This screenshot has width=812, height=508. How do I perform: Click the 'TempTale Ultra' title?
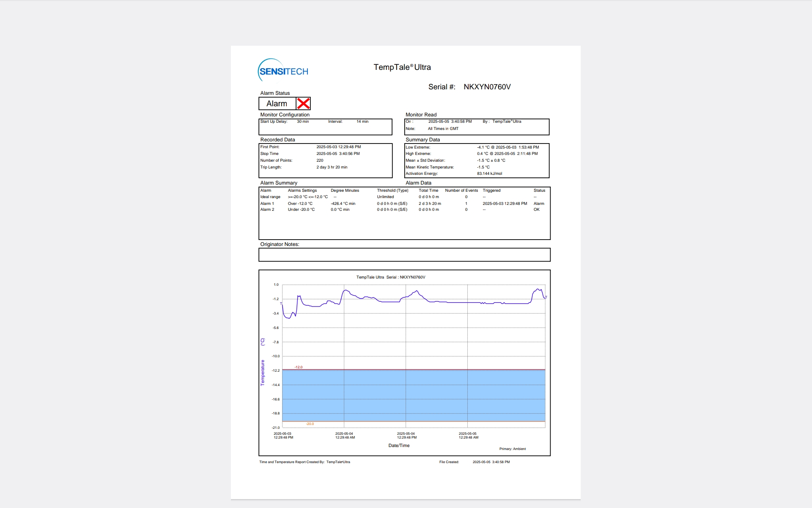coord(402,67)
